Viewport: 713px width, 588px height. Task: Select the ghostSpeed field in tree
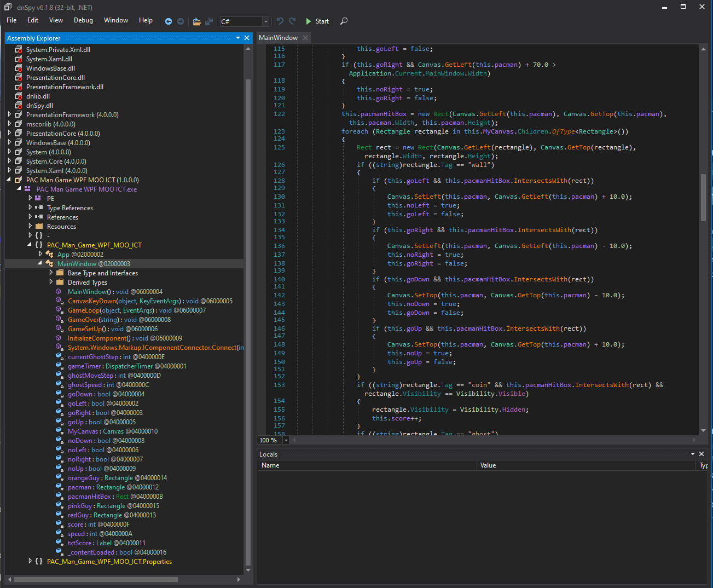pyautogui.click(x=108, y=385)
